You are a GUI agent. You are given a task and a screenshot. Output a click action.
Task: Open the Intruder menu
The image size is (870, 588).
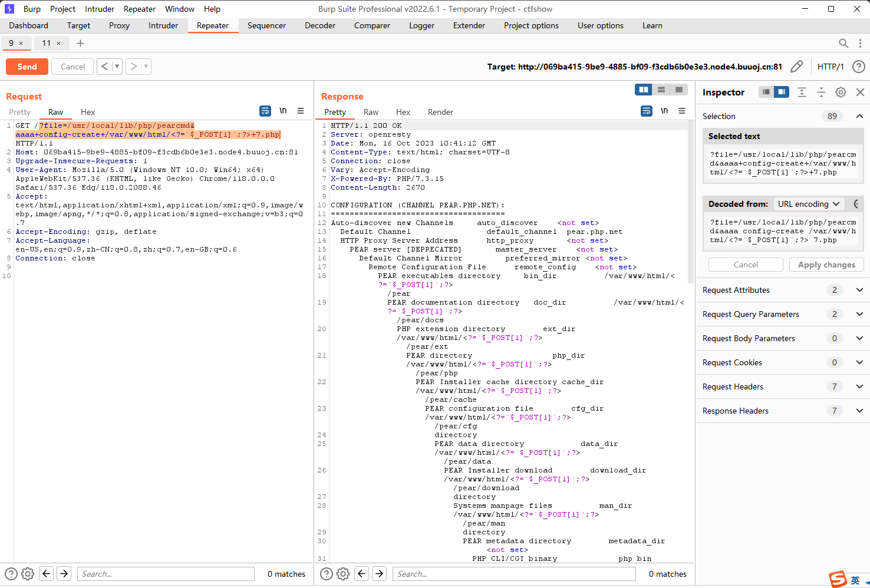[100, 9]
